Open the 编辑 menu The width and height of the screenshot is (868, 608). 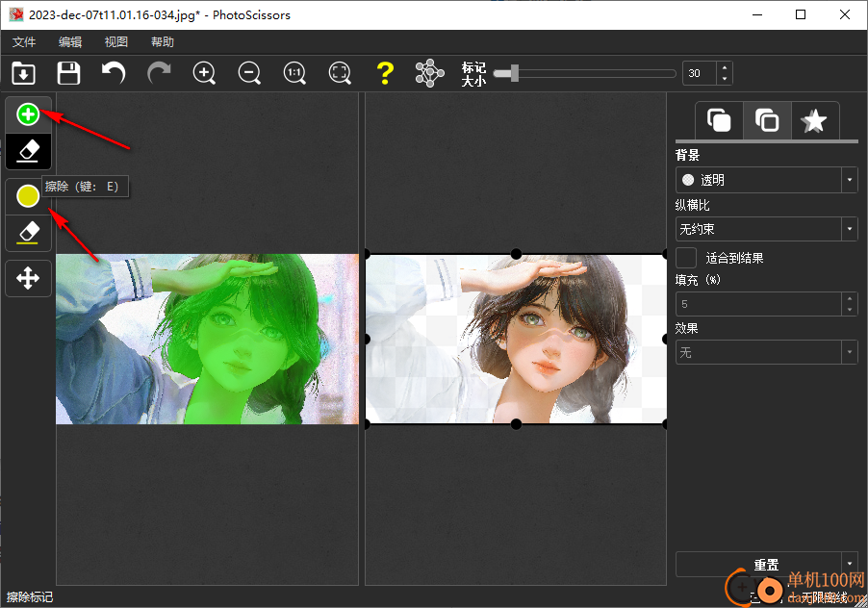tap(70, 42)
